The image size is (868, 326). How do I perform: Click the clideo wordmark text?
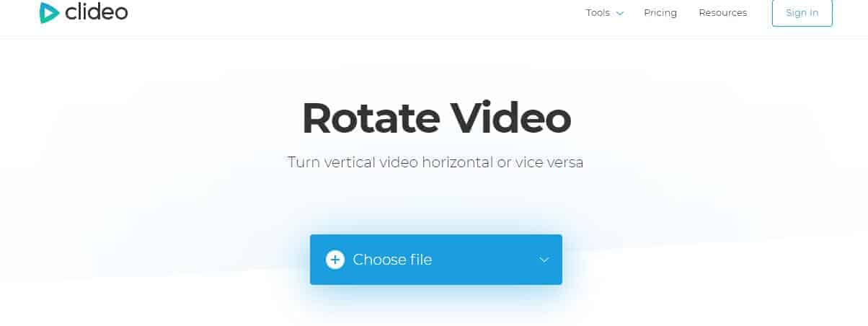(x=97, y=12)
